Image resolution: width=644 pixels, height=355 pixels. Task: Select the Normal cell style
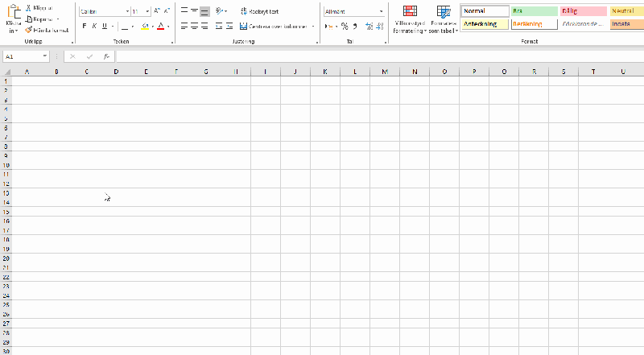click(x=485, y=11)
